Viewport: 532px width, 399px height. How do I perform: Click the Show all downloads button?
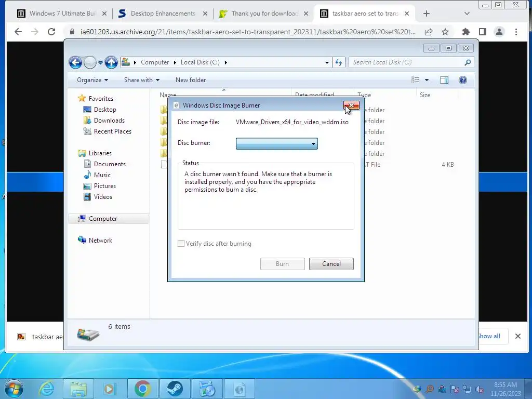[489, 336]
